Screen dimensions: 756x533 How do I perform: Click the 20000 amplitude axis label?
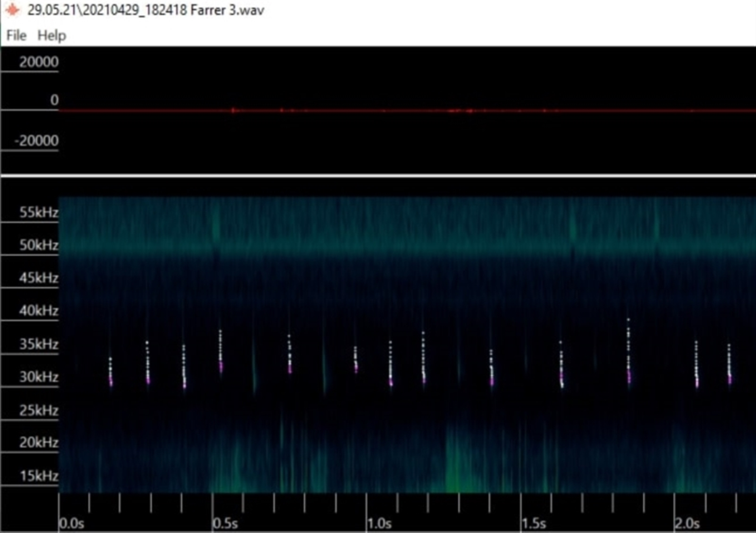pyautogui.click(x=39, y=62)
